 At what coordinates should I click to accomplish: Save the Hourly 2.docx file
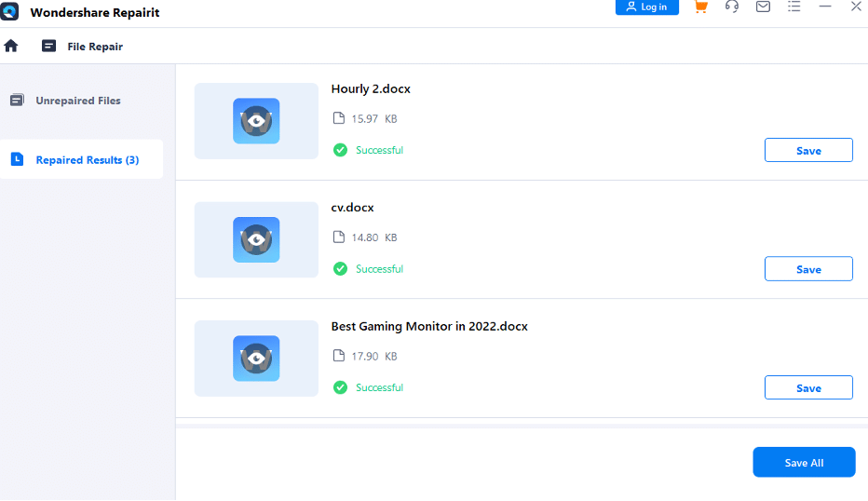click(808, 150)
